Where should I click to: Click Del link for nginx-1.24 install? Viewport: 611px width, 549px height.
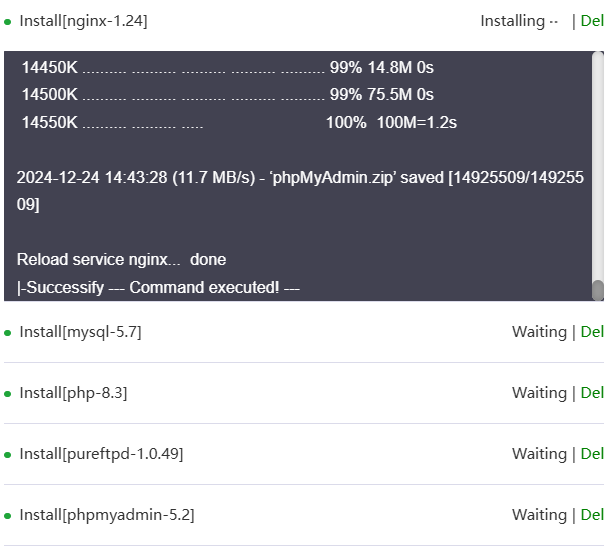[592, 21]
